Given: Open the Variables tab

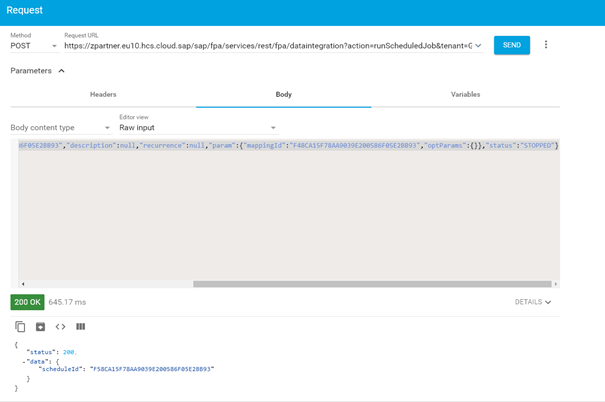Looking at the screenshot, I should 465,95.
